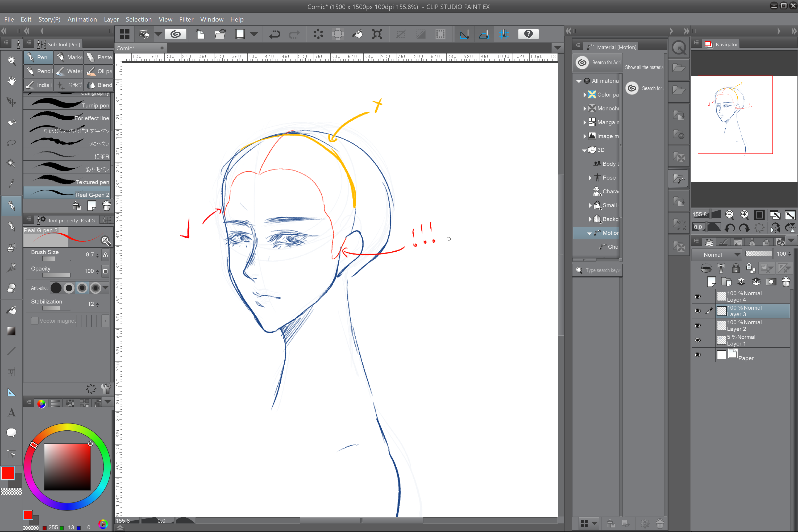Delete layer with trash icon
Viewport: 798px width, 532px height.
pyautogui.click(x=786, y=282)
